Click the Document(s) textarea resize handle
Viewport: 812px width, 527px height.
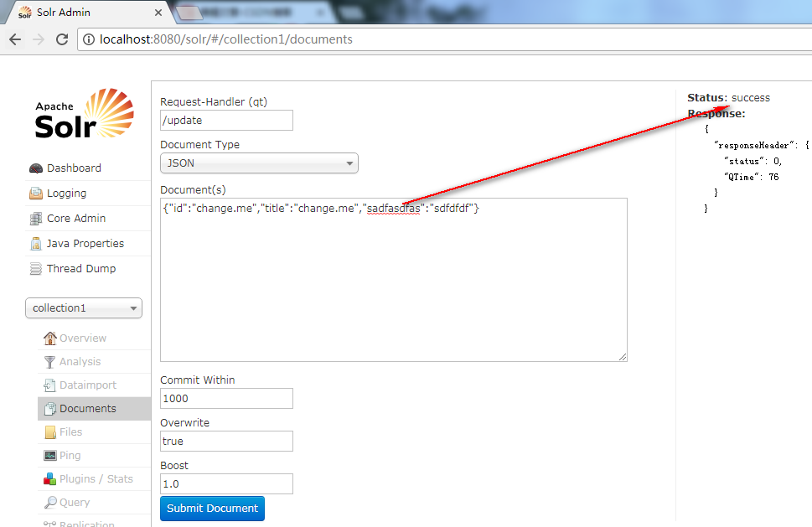(623, 357)
